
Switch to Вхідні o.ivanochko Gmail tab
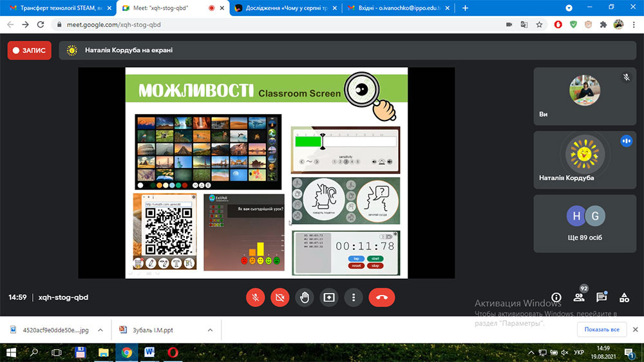399,8
